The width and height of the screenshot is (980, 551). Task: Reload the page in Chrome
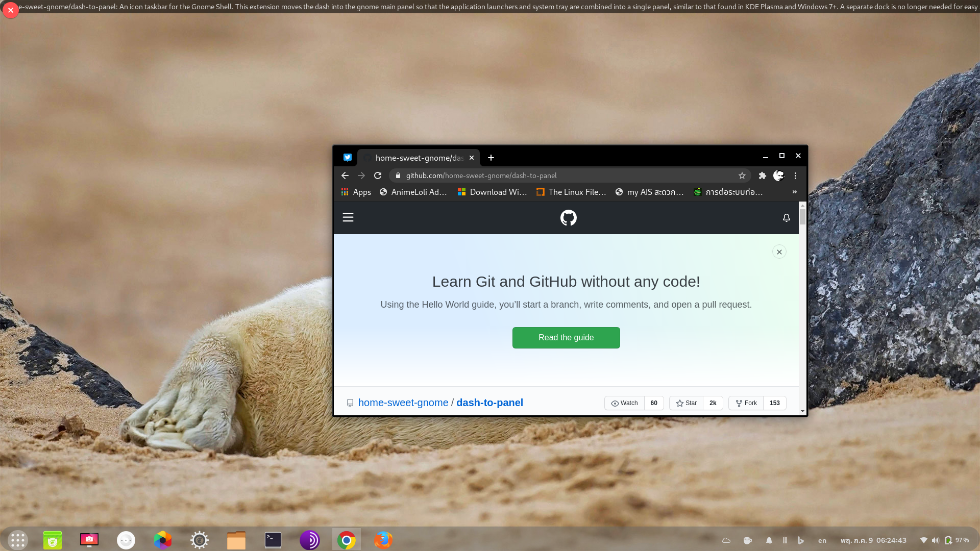click(378, 176)
